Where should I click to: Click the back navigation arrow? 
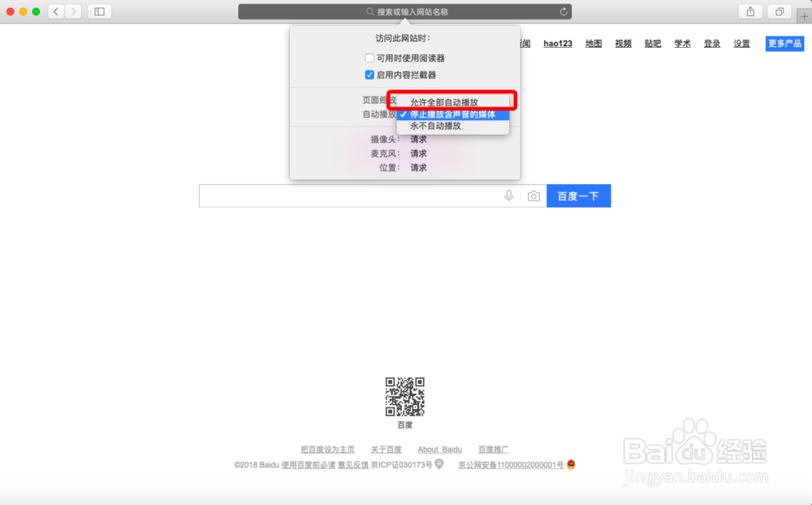(x=55, y=11)
